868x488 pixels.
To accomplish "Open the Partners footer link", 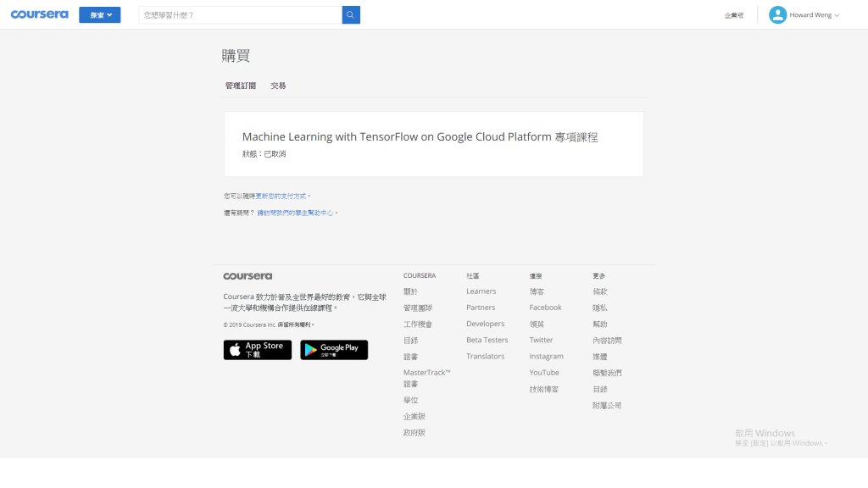I will click(x=481, y=307).
